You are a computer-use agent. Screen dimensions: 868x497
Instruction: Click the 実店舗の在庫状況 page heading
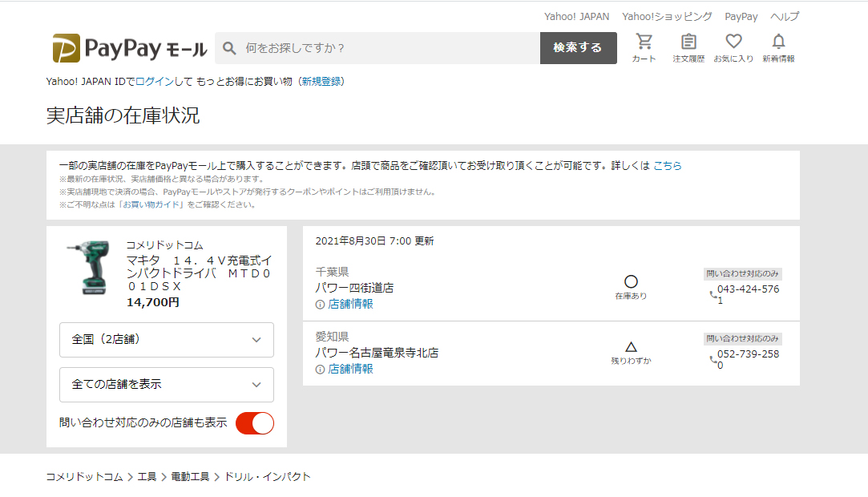tap(123, 115)
